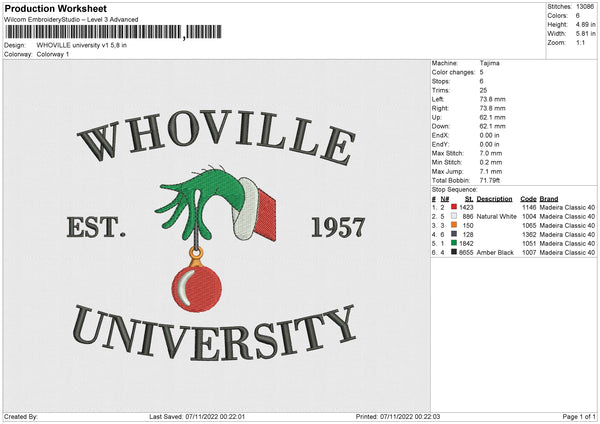The image size is (600, 424).
Task: Click the EST. text in the design
Action: (x=96, y=228)
